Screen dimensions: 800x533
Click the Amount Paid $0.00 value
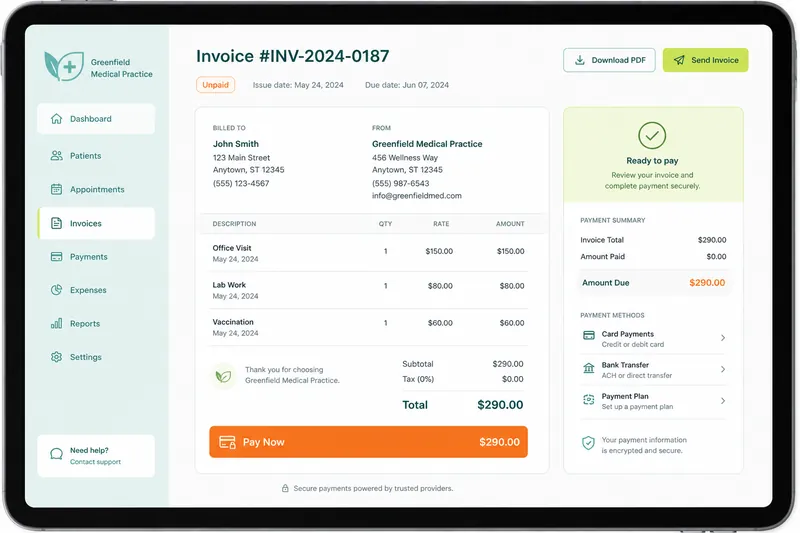click(716, 257)
